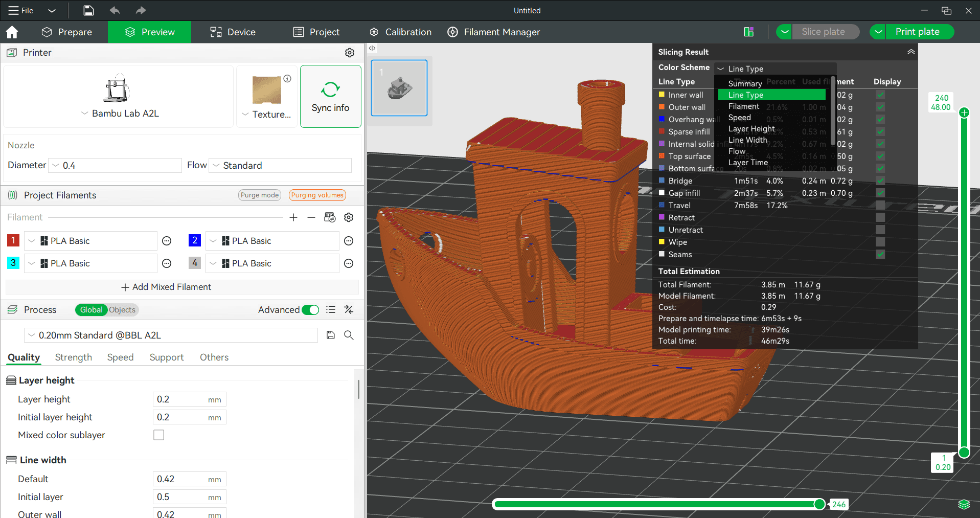The height and width of the screenshot is (518, 980).
Task: Save the project with the disk icon
Action: (x=88, y=10)
